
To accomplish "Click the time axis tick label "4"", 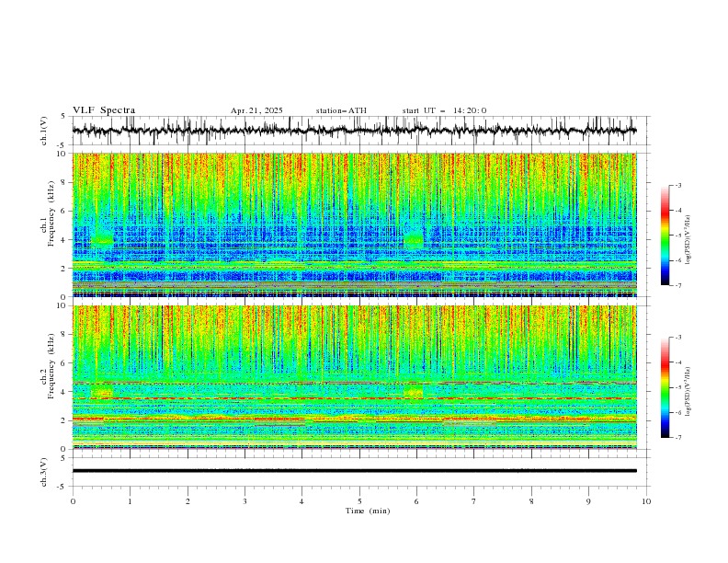I will click(x=301, y=501).
